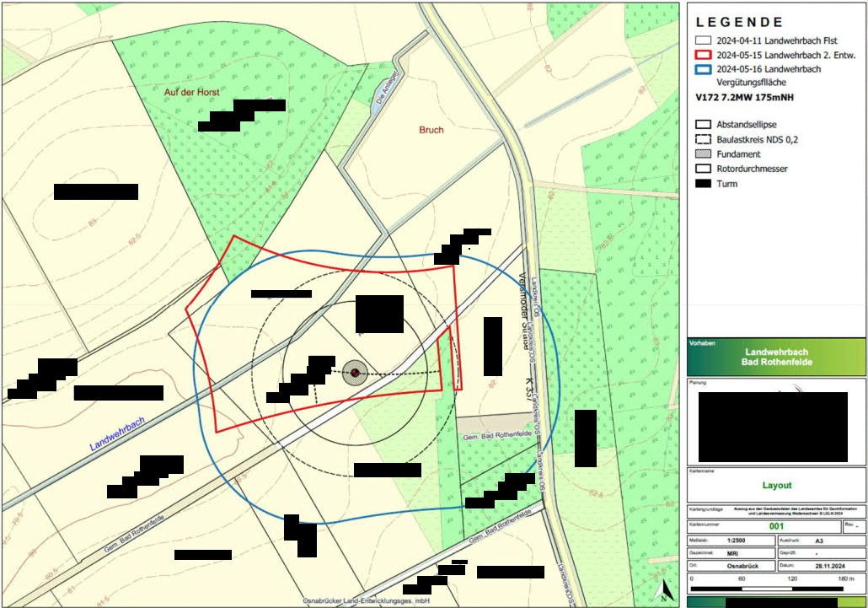Select the black Turm legend symbol
Image resolution: width=868 pixels, height=608 pixels.
click(703, 183)
